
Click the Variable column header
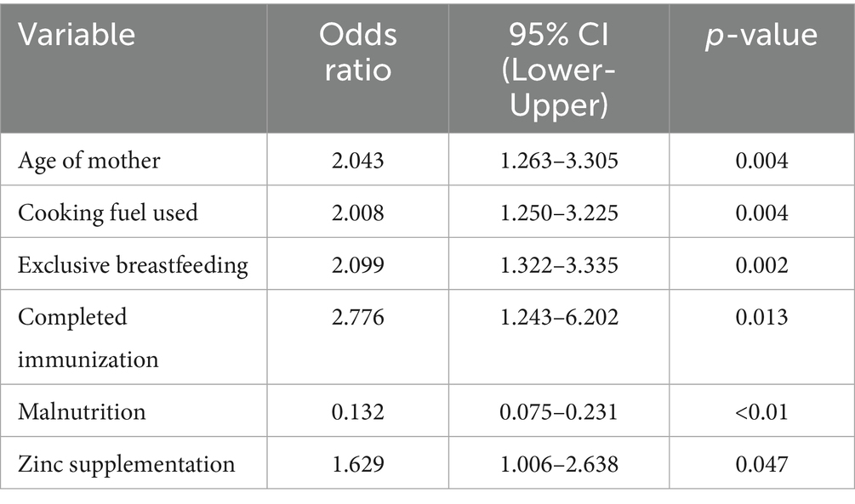pos(77,36)
